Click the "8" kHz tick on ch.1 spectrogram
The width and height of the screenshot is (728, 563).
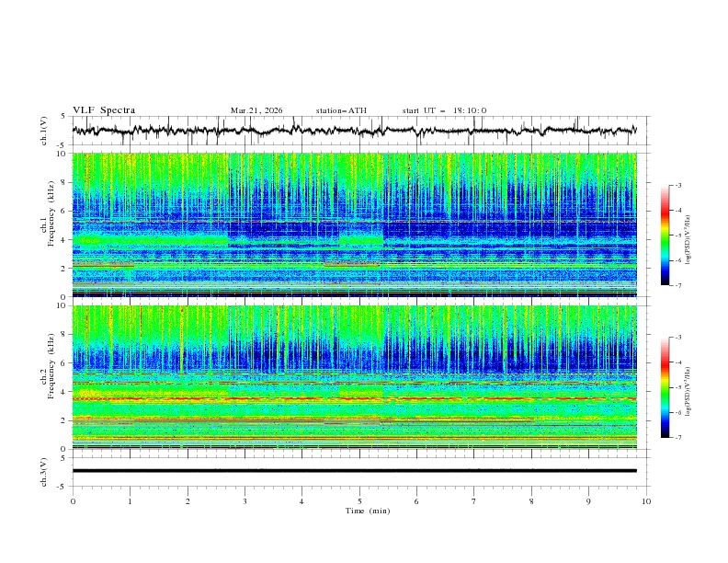tap(64, 182)
